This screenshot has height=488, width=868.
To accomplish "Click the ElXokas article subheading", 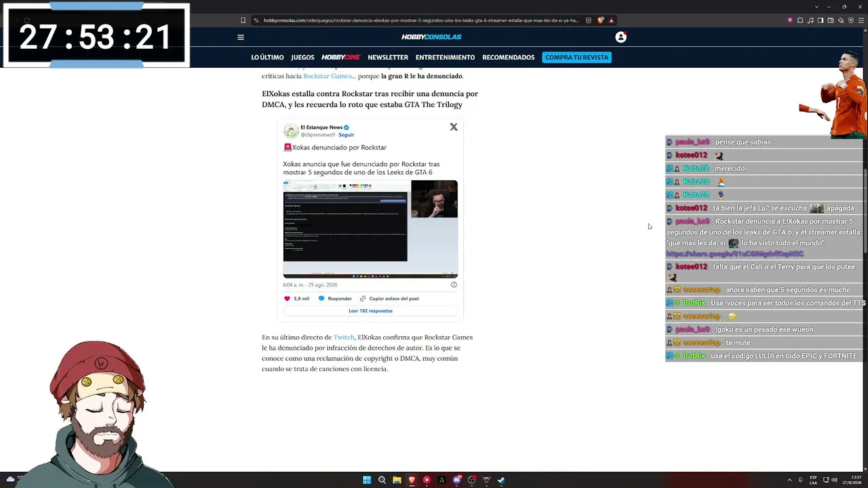I will tap(370, 99).
